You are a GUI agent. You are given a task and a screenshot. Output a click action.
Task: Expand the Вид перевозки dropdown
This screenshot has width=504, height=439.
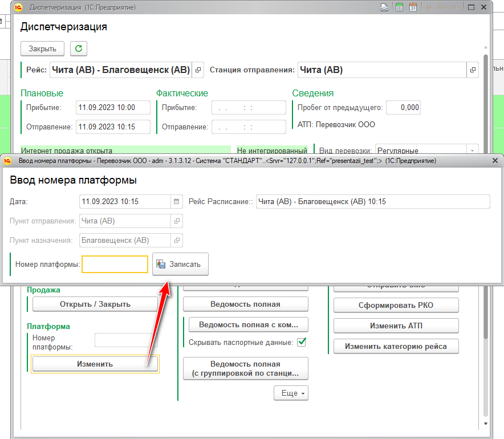pos(472,151)
